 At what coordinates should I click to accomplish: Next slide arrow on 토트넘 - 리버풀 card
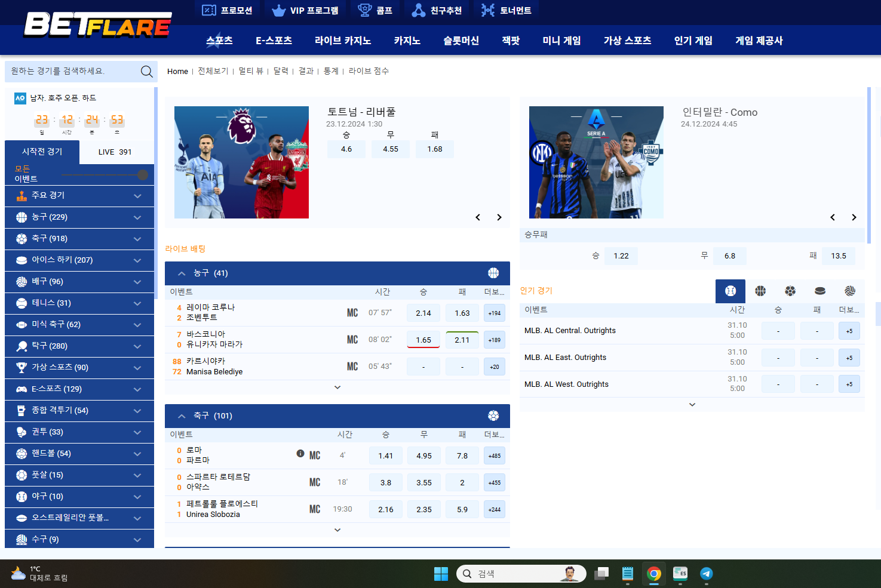click(499, 217)
